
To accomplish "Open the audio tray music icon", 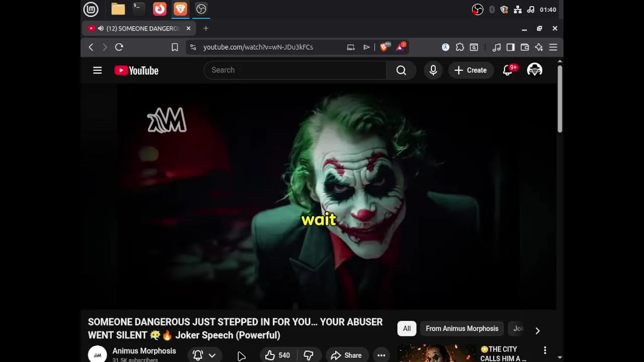I will coord(531,10).
